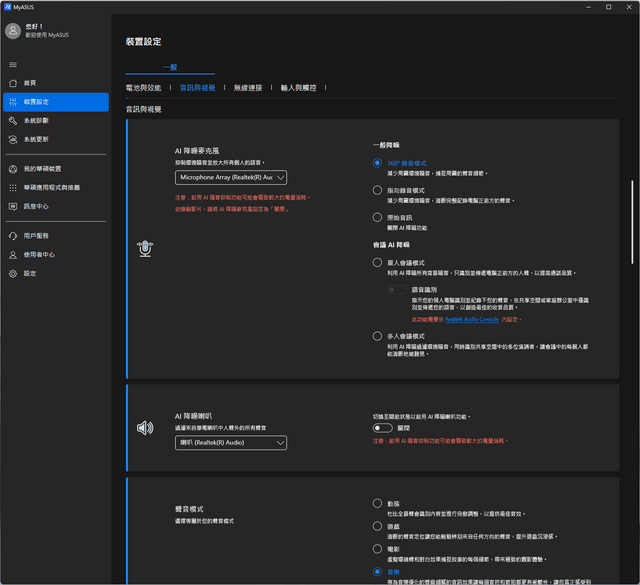
Task: Click the 聲音模式 heading text
Action: point(189,509)
